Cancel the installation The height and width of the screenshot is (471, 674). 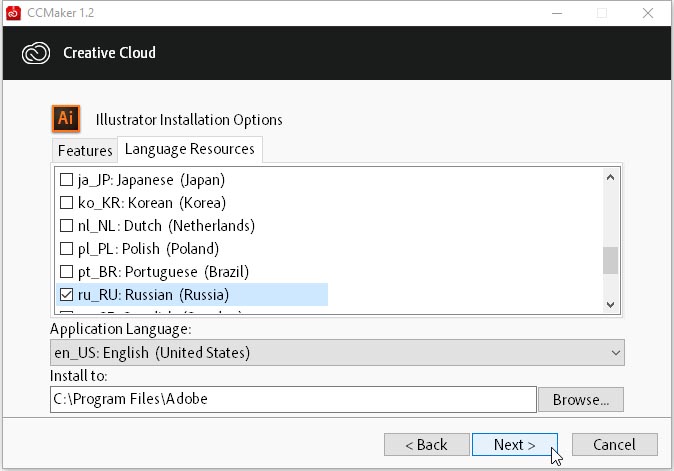pyautogui.click(x=614, y=444)
